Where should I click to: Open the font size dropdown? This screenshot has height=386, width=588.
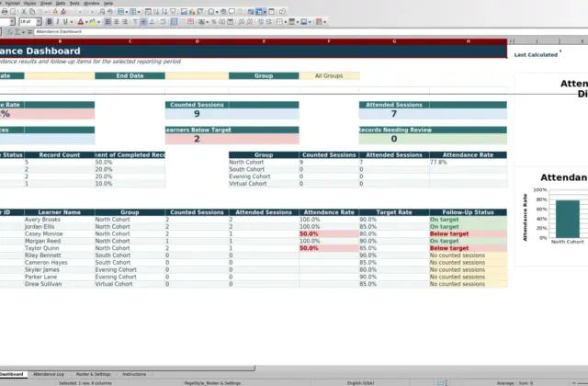pyautogui.click(x=39, y=22)
